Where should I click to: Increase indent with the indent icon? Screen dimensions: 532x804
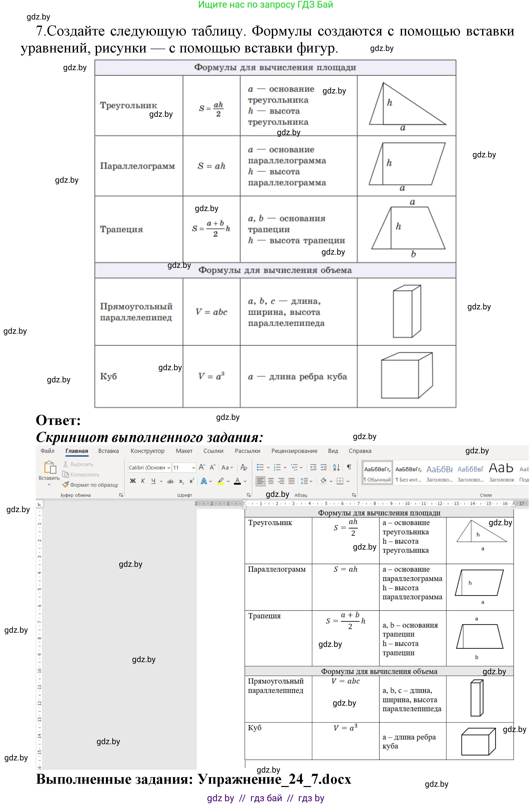click(x=324, y=467)
